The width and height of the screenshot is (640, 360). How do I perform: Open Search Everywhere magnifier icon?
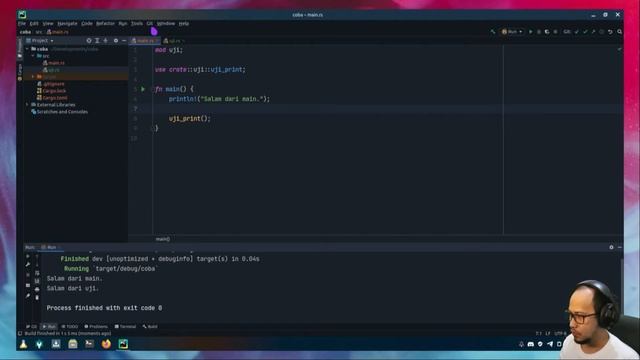[620, 32]
